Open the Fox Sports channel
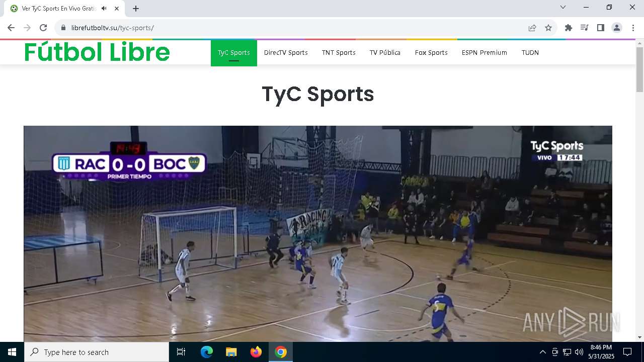The width and height of the screenshot is (644, 362). pyautogui.click(x=431, y=53)
